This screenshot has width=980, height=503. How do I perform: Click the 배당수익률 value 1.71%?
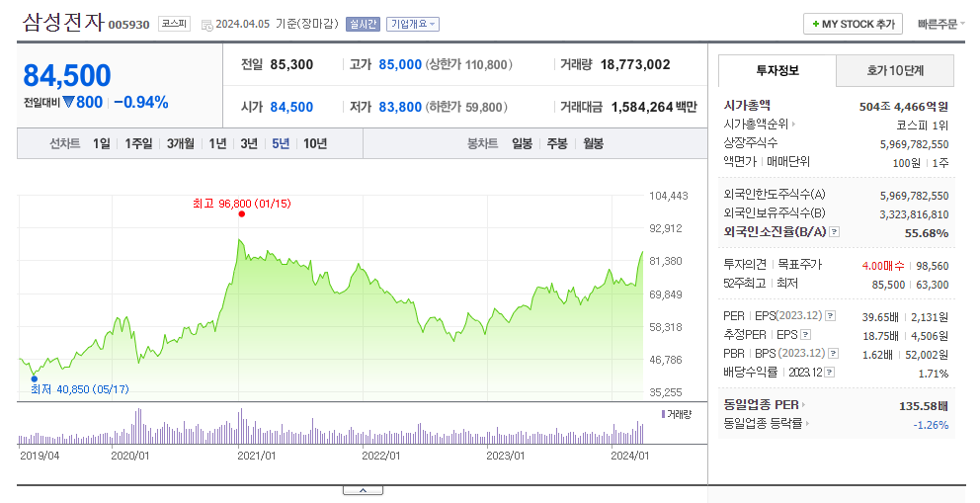934,374
